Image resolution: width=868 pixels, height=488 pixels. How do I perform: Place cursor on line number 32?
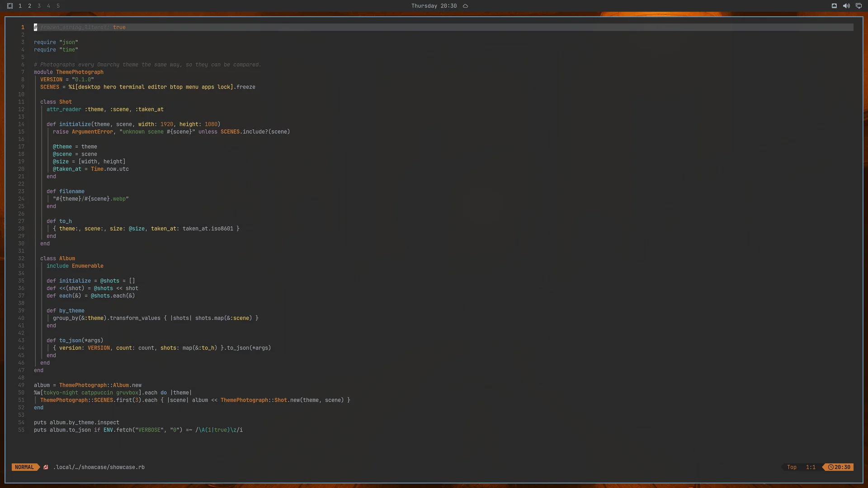tap(21, 258)
